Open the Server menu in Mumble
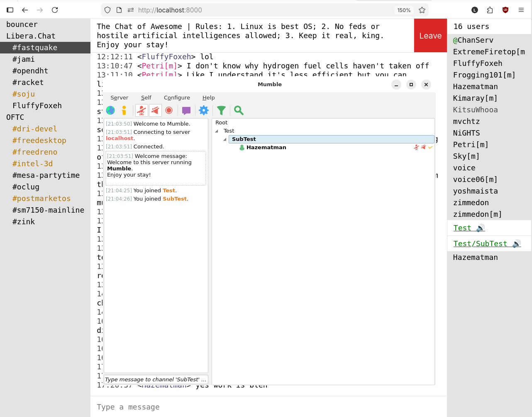This screenshot has height=417, width=532. tap(119, 98)
